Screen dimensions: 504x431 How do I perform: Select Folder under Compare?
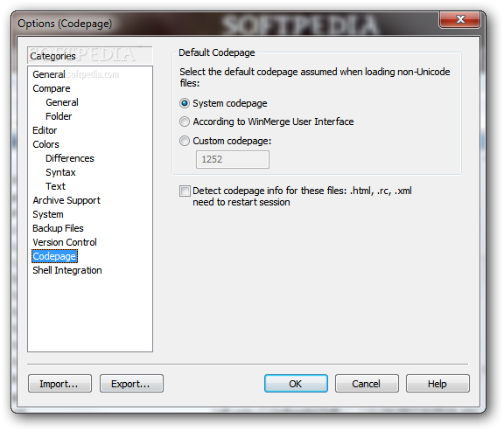point(59,116)
